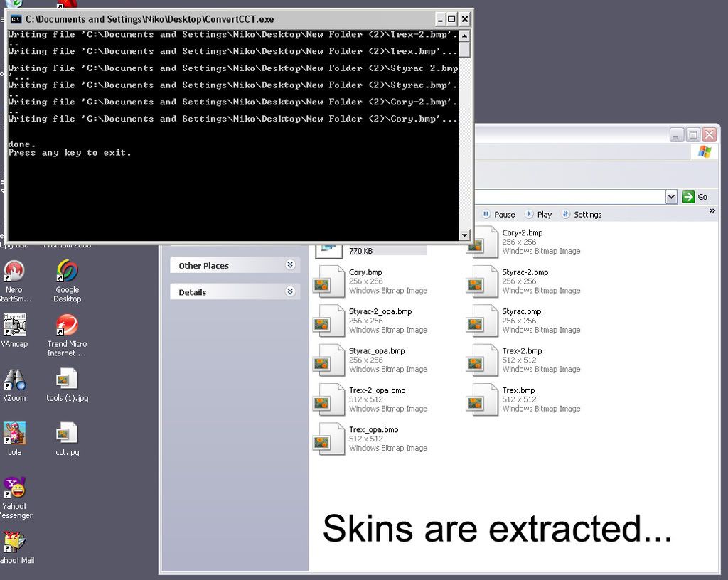Show more toolbar items via double chevron
Image resolution: width=728 pixels, height=580 pixels.
click(712, 210)
